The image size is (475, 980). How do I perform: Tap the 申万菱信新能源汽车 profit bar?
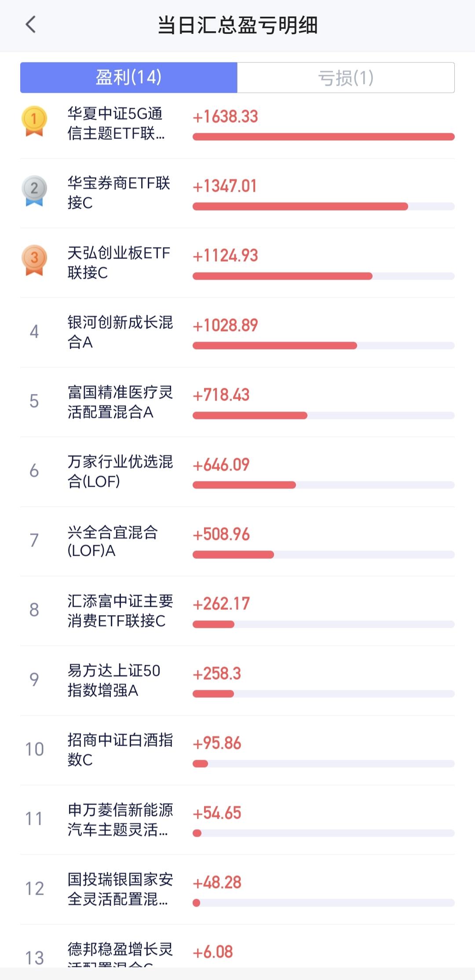point(323,833)
